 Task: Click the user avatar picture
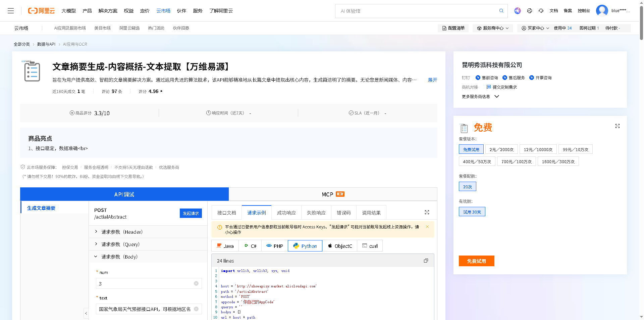point(602,10)
